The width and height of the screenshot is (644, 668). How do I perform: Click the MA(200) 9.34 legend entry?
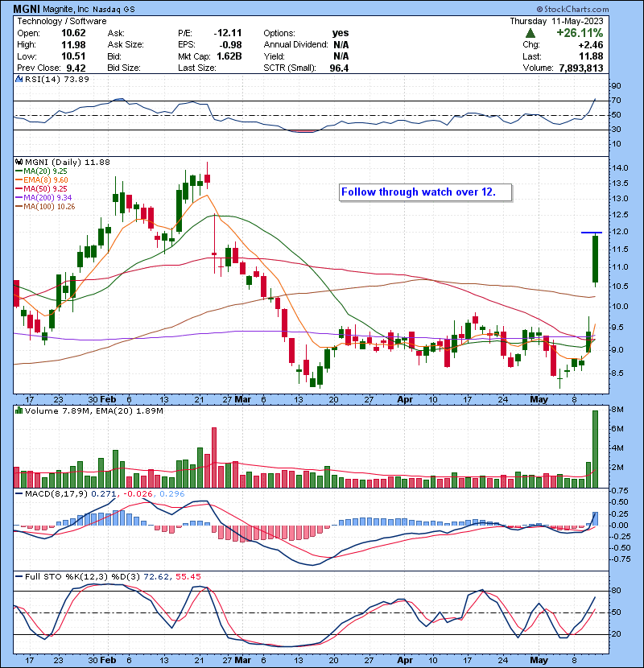pyautogui.click(x=44, y=198)
